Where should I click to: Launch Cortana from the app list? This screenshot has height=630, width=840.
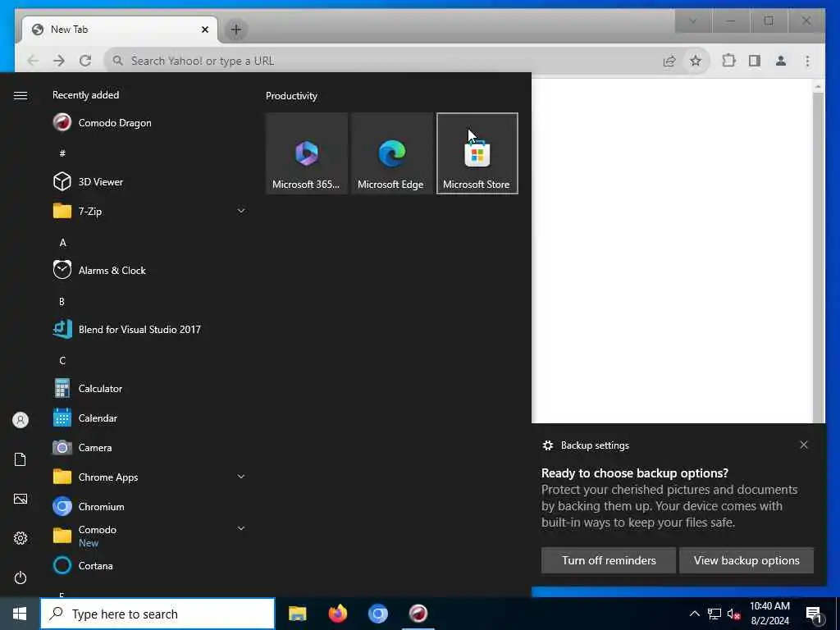[83, 565]
